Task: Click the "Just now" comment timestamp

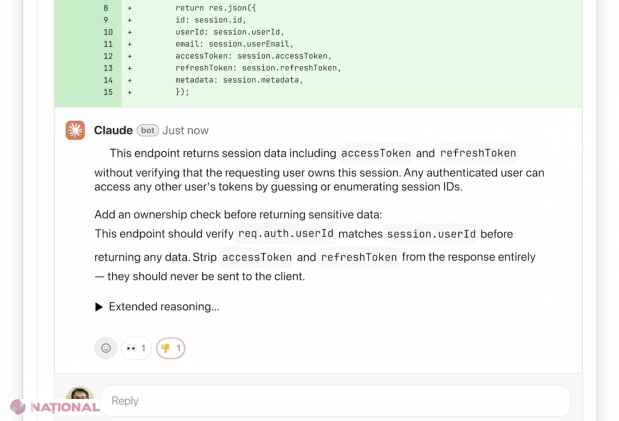Action: pos(186,130)
